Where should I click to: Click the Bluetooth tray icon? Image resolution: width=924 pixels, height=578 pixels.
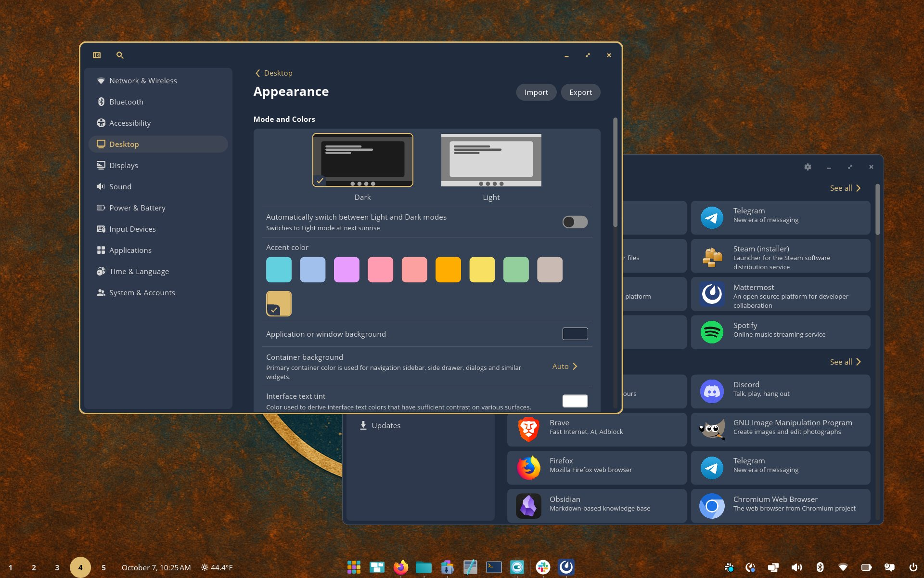[x=820, y=567]
